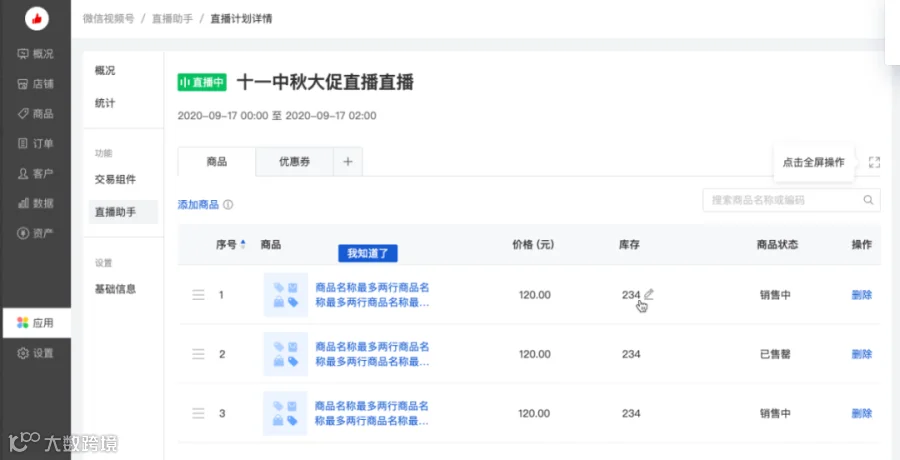Click the info icon beside 添加商品
The width and height of the screenshot is (900, 460).
click(x=228, y=204)
